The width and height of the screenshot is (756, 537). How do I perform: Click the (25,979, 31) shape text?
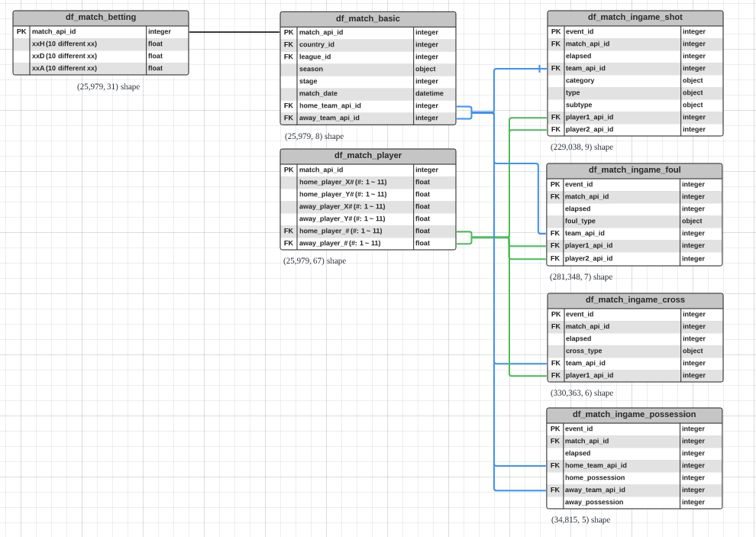coord(108,86)
